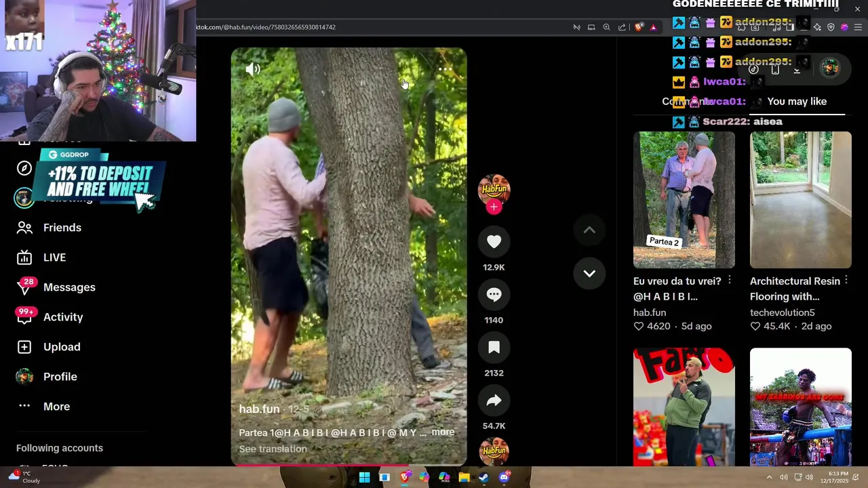Open Windows Start button on taskbar
This screenshot has height=488, width=868.
364,477
